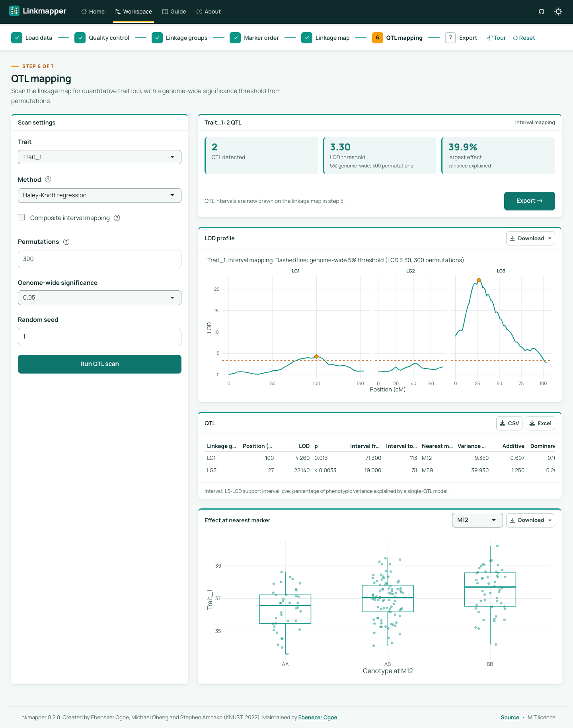
Task: Open the Method dropdown showing Haley-Knott regression
Action: pyautogui.click(x=99, y=195)
